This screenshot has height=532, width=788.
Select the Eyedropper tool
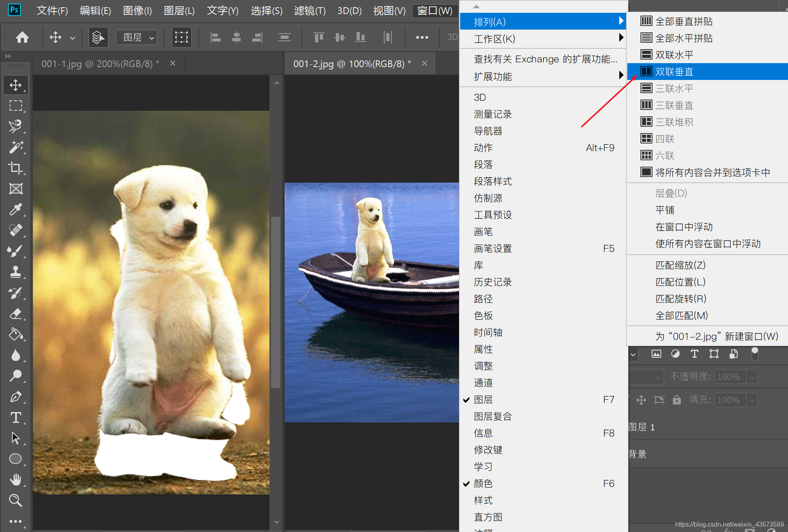pos(16,209)
